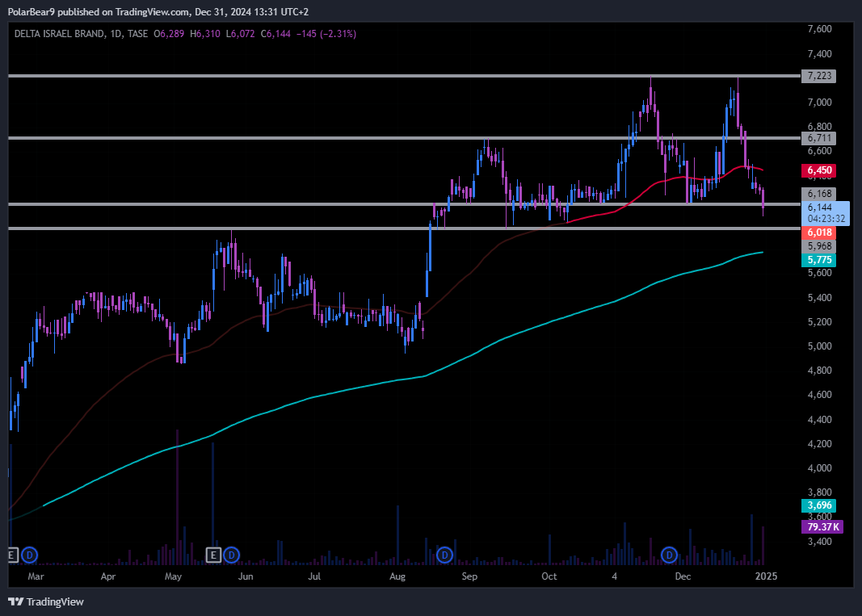Select the 7,223 horizontal line price label

(x=818, y=76)
